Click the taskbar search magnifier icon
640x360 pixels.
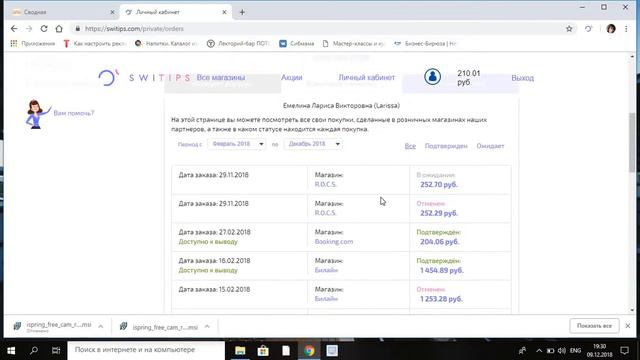34,350
